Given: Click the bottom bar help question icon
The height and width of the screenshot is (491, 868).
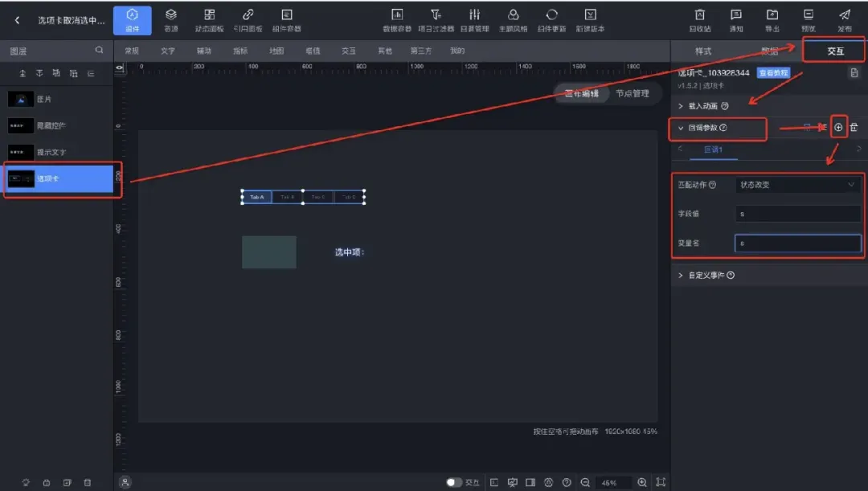Looking at the screenshot, I should click(x=567, y=482).
